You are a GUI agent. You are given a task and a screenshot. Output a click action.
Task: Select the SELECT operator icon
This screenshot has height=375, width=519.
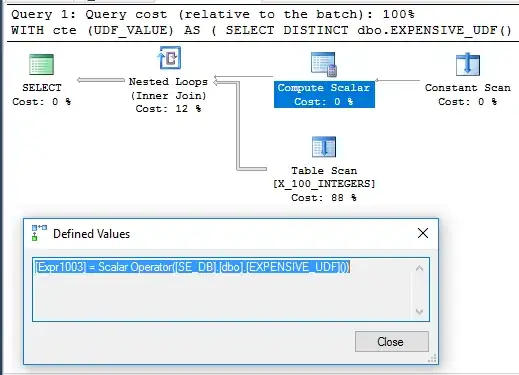(x=41, y=64)
